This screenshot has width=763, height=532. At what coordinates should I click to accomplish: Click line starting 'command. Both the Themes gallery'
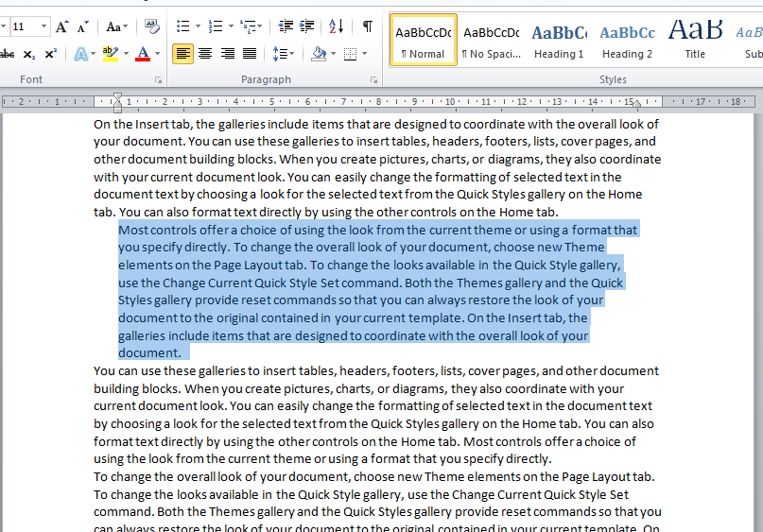coord(377,511)
